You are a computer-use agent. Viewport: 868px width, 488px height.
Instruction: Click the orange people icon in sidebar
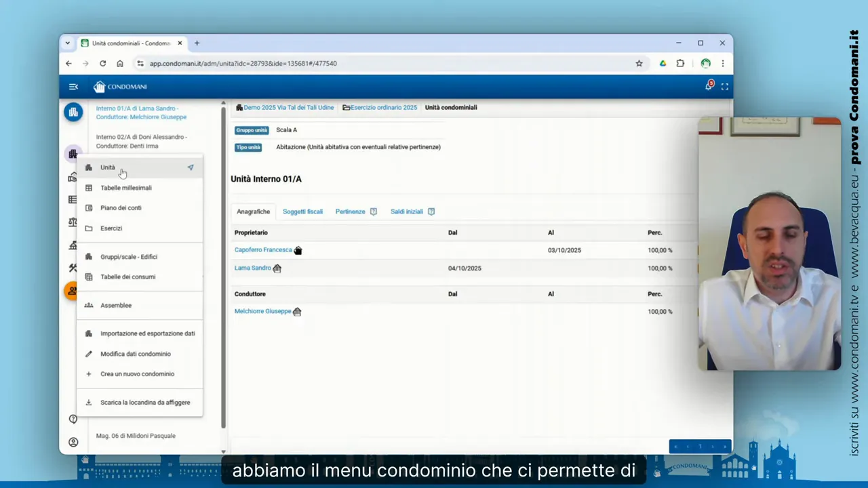72,291
